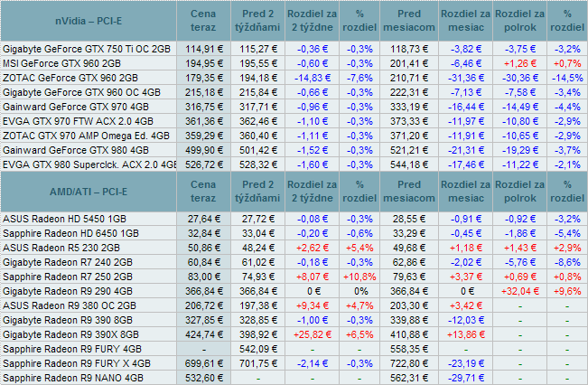Select Gainward GeForce GTX 980 4GB name
This screenshot has width=588, height=385.
(x=76, y=150)
